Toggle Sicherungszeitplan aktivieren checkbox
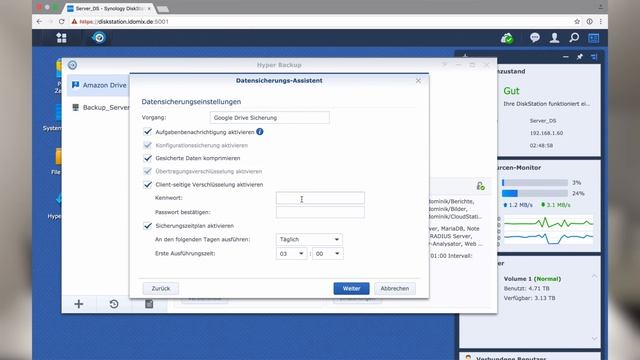 coord(147,226)
